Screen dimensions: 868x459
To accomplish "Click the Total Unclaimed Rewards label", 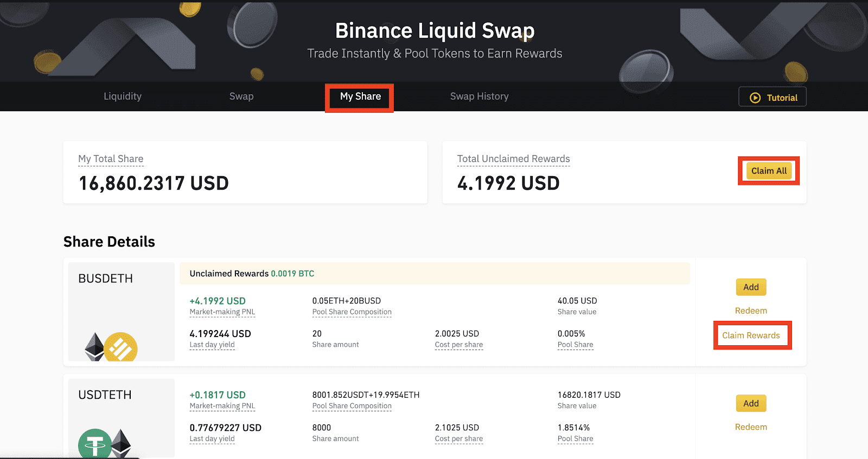I will 513,159.
